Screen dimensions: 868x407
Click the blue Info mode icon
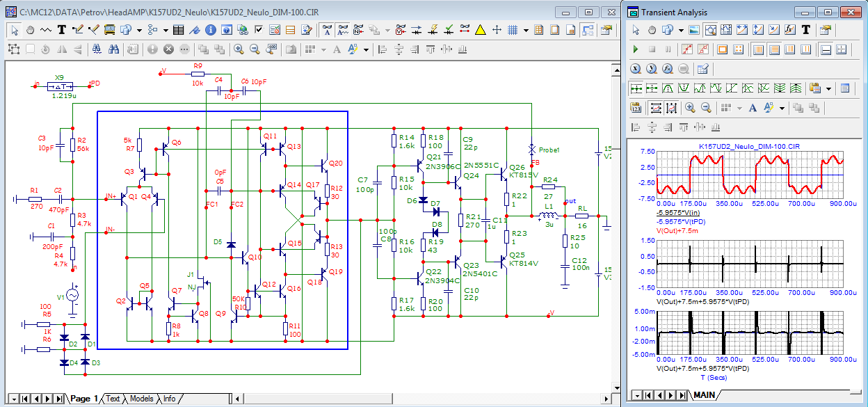[210, 30]
